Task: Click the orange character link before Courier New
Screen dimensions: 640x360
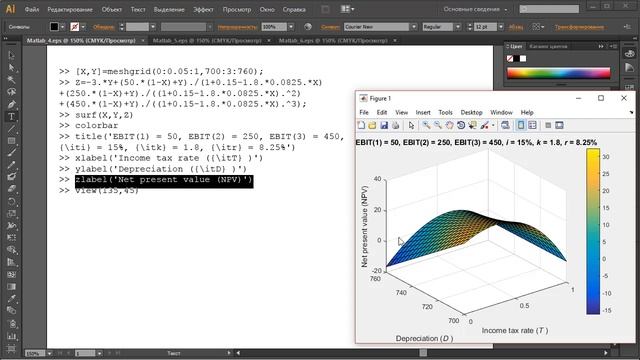Action: [x=330, y=27]
